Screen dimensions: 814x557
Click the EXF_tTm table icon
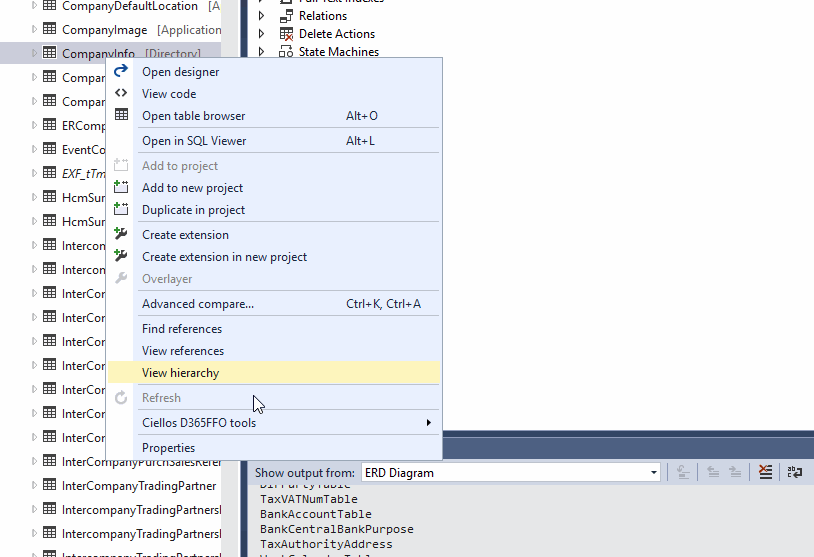[49, 172]
